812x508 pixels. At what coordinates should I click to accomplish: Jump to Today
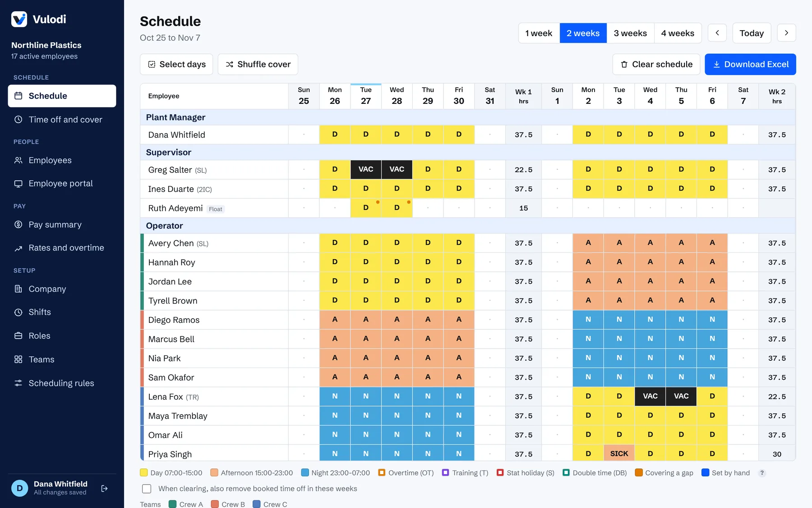click(752, 33)
